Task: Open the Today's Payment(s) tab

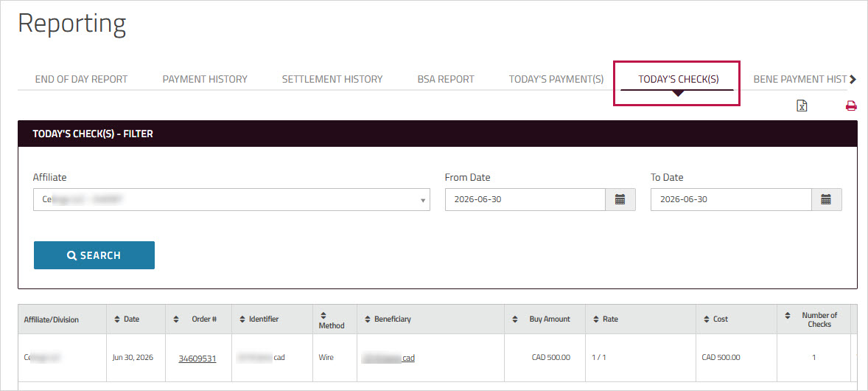Action: coord(556,80)
